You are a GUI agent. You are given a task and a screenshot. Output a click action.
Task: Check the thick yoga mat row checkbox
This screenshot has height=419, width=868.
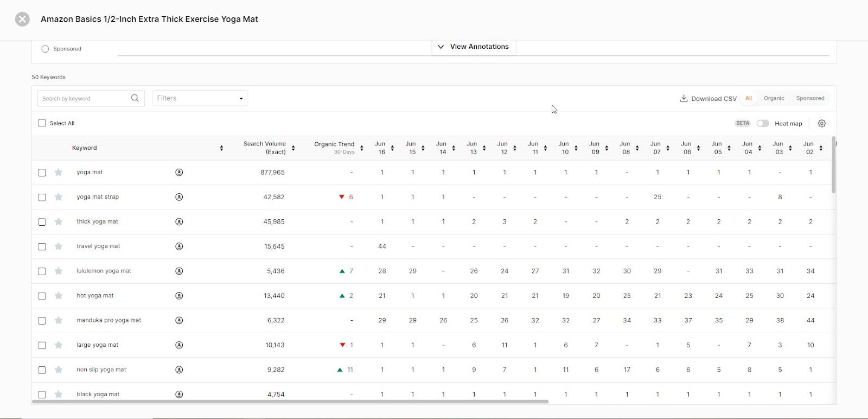point(42,222)
